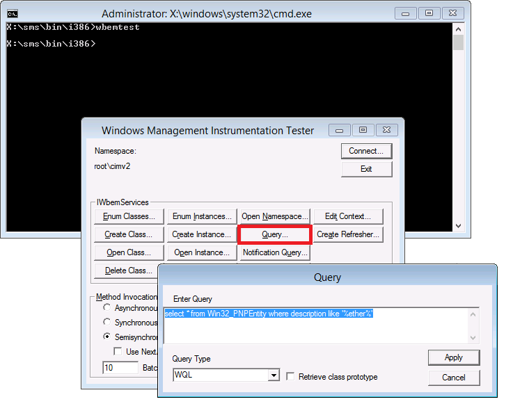Minimize the cmd.exe window
This screenshot has height=420, width=513.
click(405, 13)
